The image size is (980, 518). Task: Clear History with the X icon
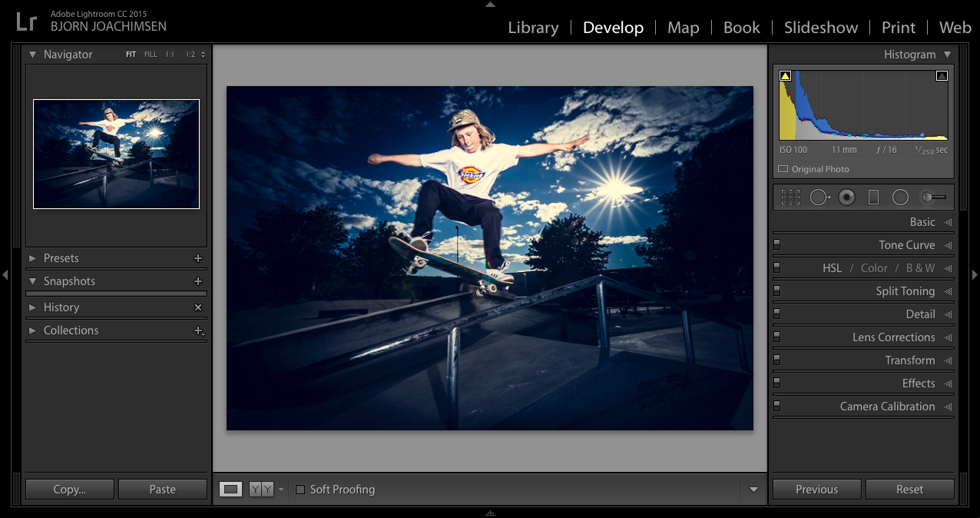pyautogui.click(x=198, y=307)
